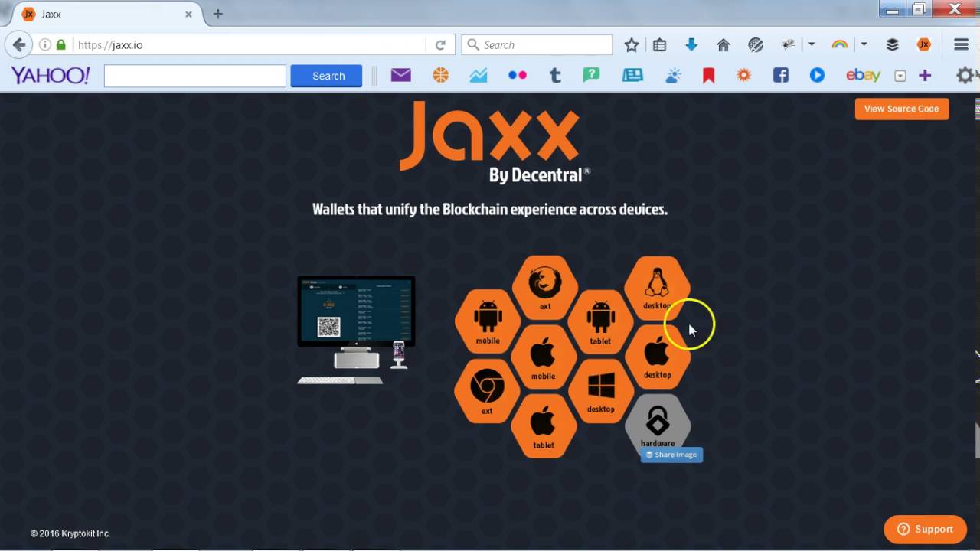This screenshot has height=551, width=980.
Task: Open the Tumblr icon
Action: click(x=555, y=75)
